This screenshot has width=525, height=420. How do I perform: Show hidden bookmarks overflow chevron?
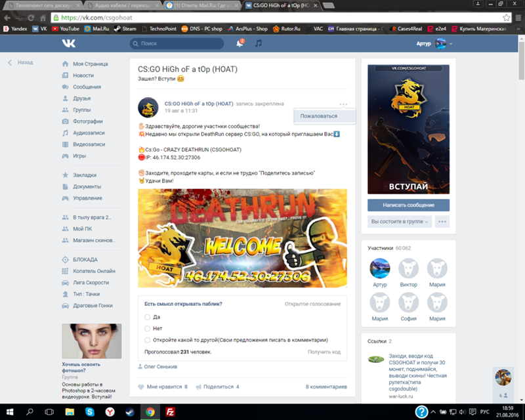518,29
